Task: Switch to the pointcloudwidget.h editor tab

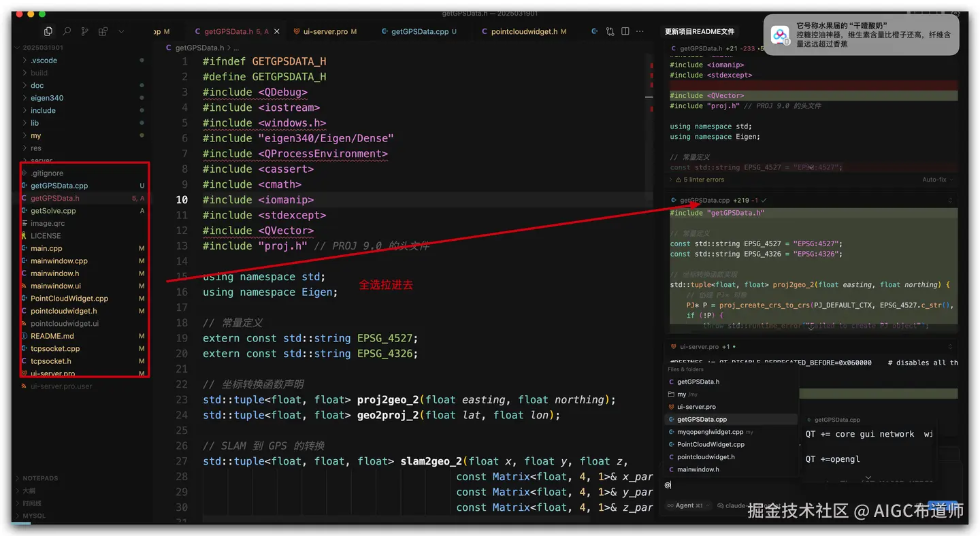Action: [524, 31]
